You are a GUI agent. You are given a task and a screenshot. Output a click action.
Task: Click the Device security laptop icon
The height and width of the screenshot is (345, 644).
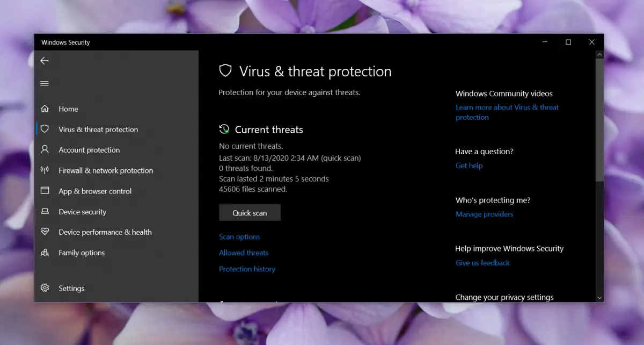(45, 212)
